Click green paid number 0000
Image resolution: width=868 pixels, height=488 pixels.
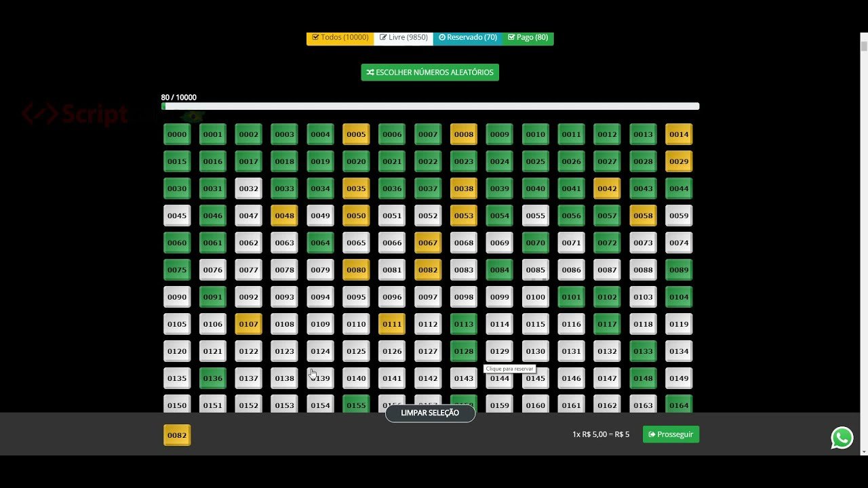click(177, 134)
